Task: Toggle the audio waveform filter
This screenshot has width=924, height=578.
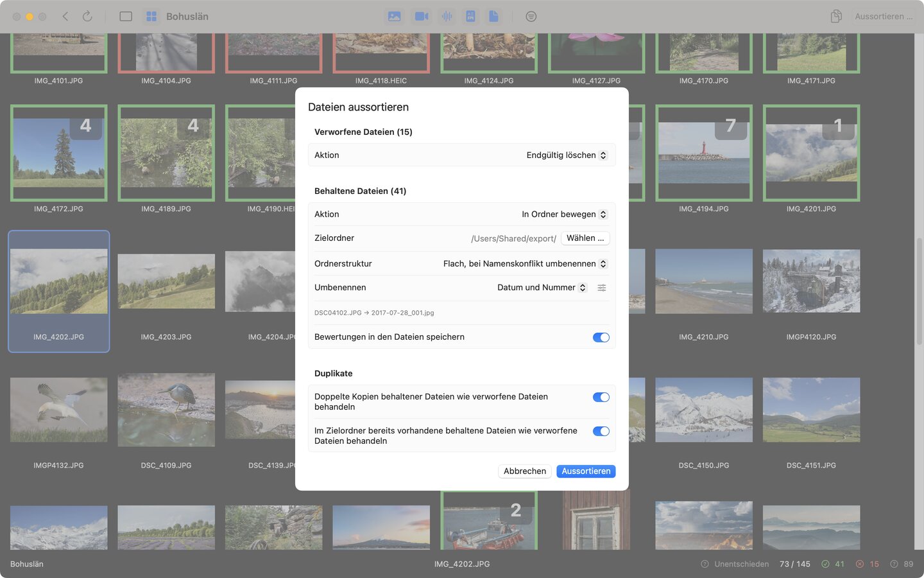Action: point(447,16)
